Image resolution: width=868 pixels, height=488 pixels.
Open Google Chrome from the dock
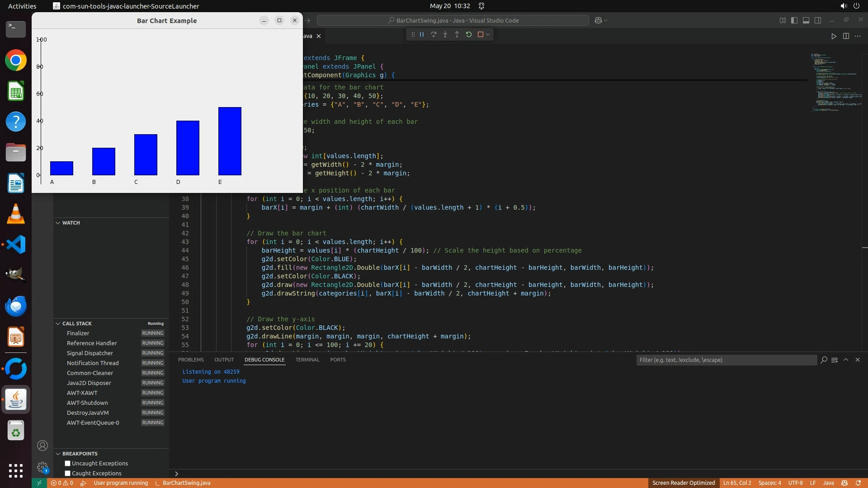tap(16, 61)
